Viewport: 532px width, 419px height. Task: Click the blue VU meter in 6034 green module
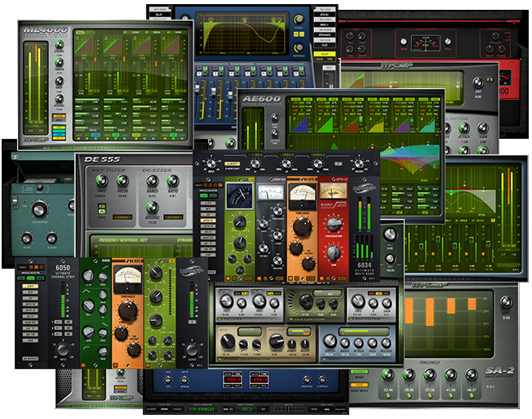coord(240,196)
